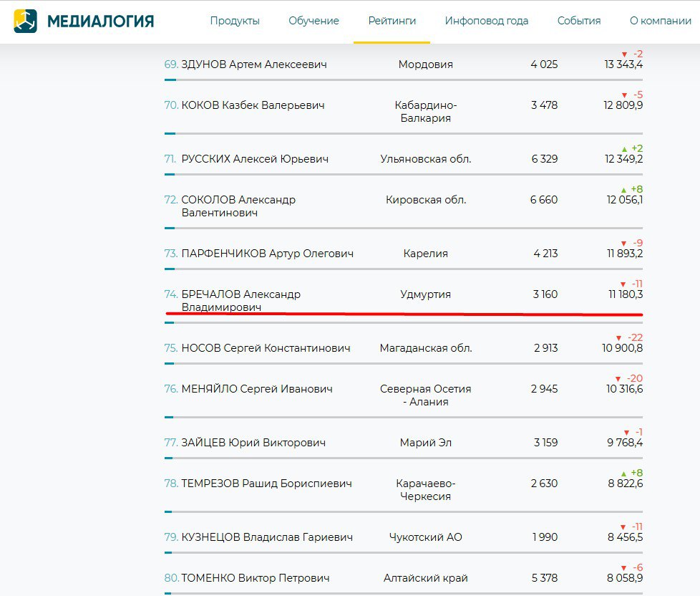Click the rank number 80 for ТОМЕНКО

coord(171,578)
